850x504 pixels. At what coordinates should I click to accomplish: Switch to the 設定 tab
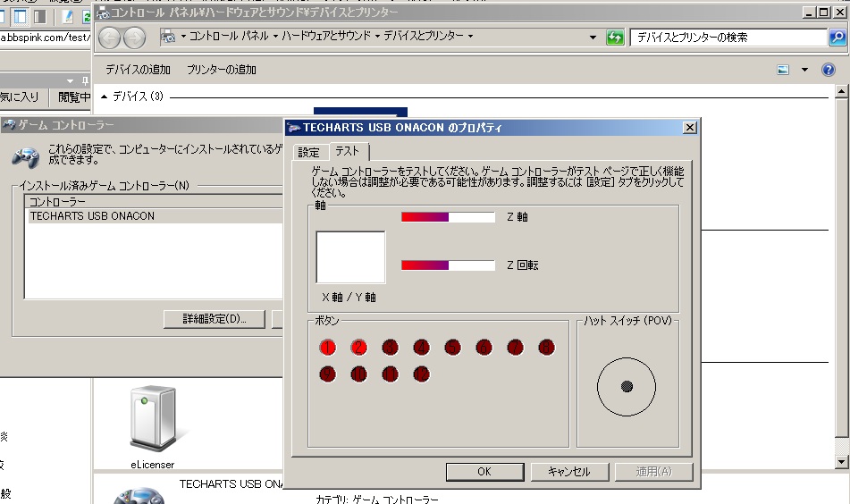(x=308, y=152)
